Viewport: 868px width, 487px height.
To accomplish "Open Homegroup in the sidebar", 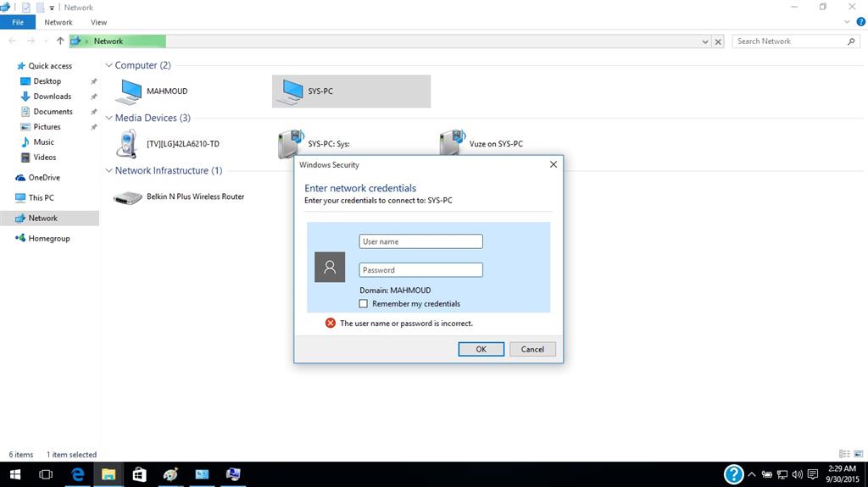I will (x=48, y=239).
